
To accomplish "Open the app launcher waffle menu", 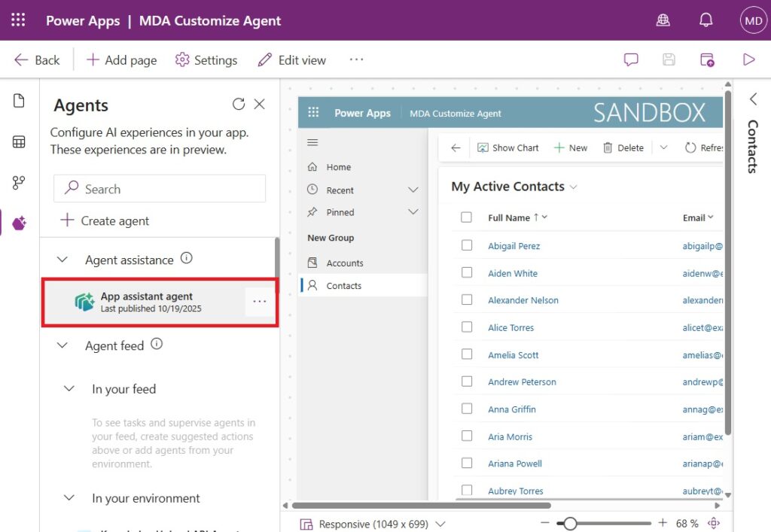I will point(18,20).
